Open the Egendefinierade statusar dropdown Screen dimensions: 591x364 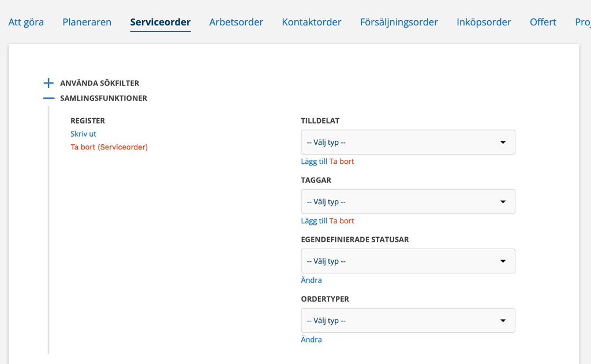click(407, 261)
